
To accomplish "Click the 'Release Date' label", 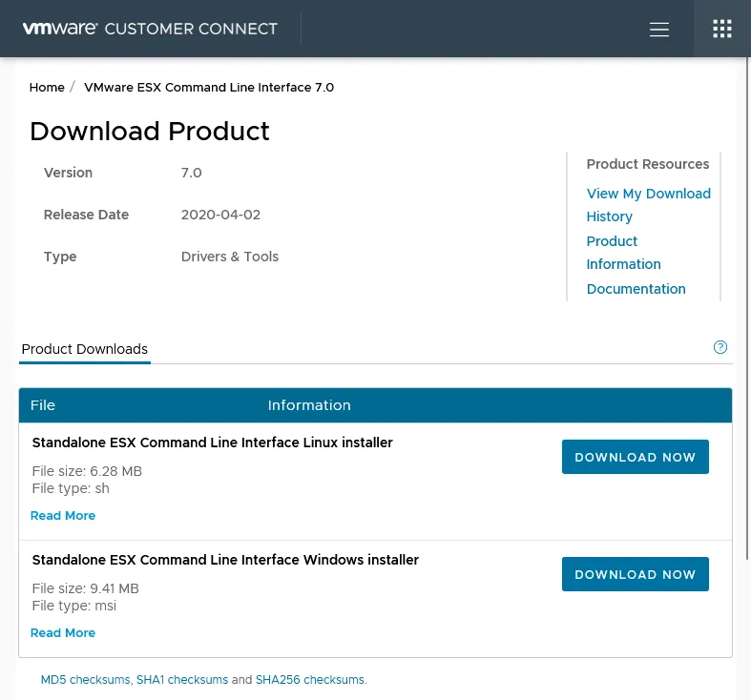I will click(x=86, y=215).
